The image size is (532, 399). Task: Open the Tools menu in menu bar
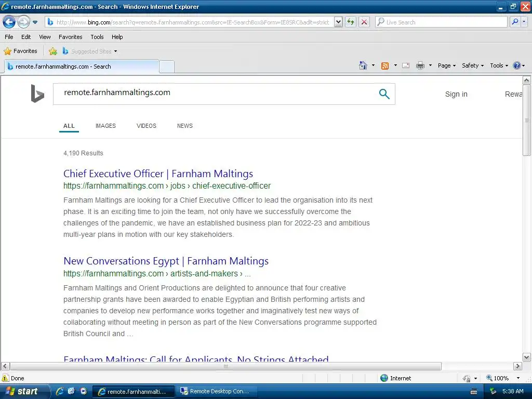click(97, 37)
